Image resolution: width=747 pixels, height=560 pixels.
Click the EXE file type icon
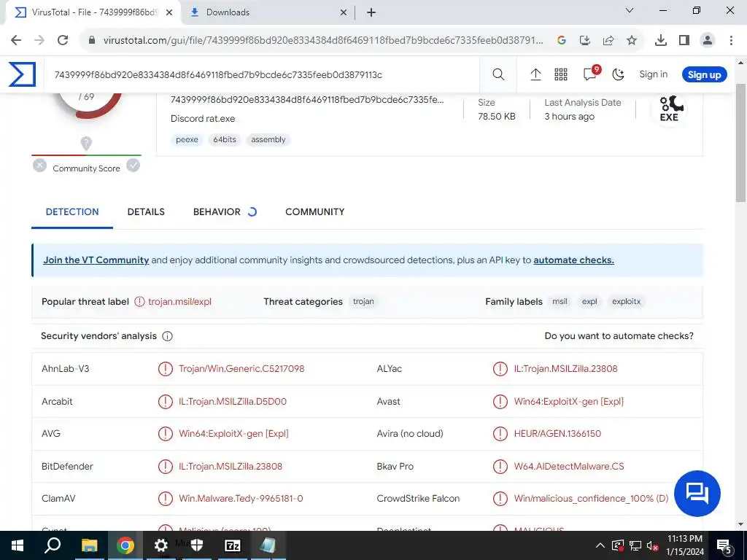[x=669, y=109]
